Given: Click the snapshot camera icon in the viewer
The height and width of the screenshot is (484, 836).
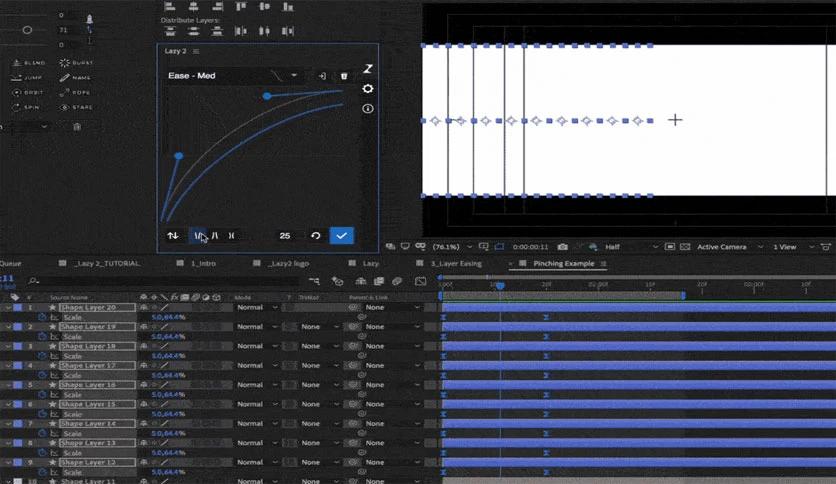Looking at the screenshot, I should pos(562,247).
